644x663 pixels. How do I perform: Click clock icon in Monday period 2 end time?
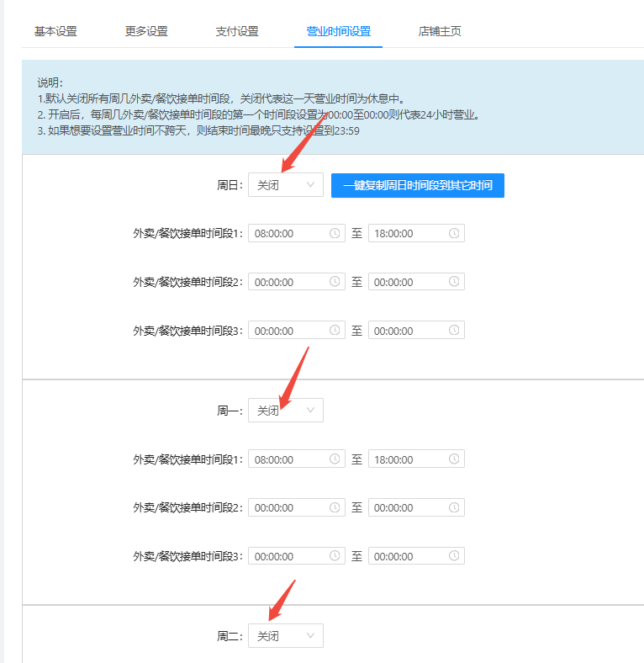pos(454,507)
